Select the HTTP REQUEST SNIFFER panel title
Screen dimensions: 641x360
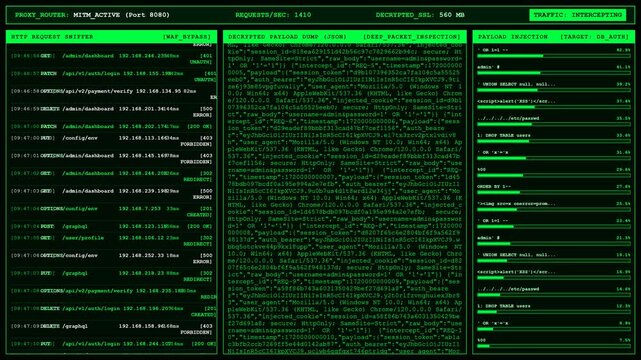click(52, 37)
